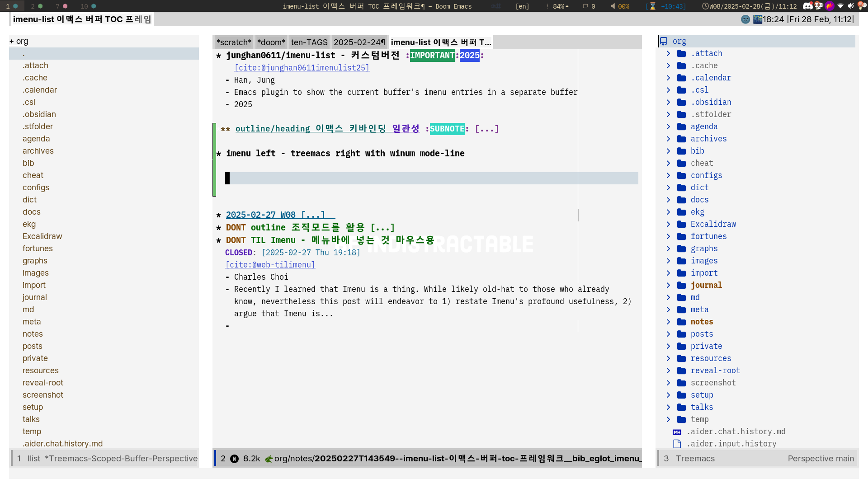This screenshot has height=488, width=868.
Task: Click the md folder icon in Treemacs
Action: click(681, 297)
